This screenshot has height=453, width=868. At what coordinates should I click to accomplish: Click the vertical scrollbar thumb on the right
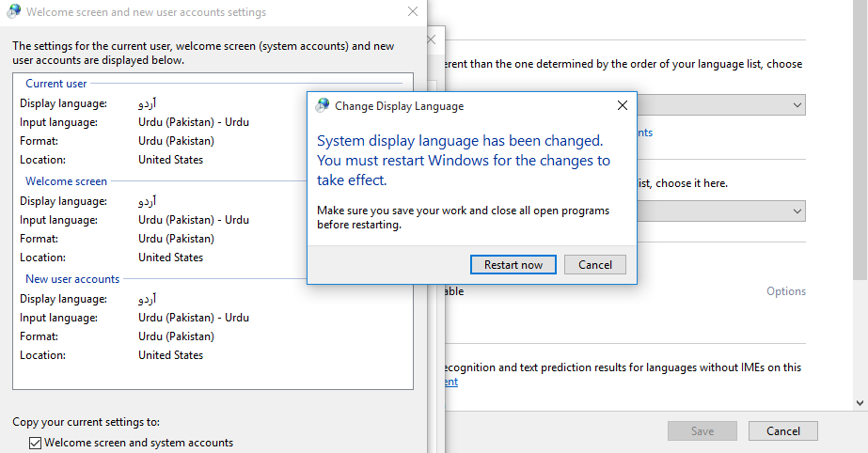coord(860,138)
